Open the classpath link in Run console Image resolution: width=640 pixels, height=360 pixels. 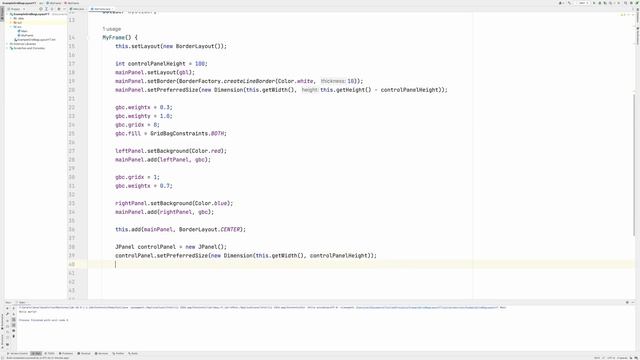(x=427, y=307)
